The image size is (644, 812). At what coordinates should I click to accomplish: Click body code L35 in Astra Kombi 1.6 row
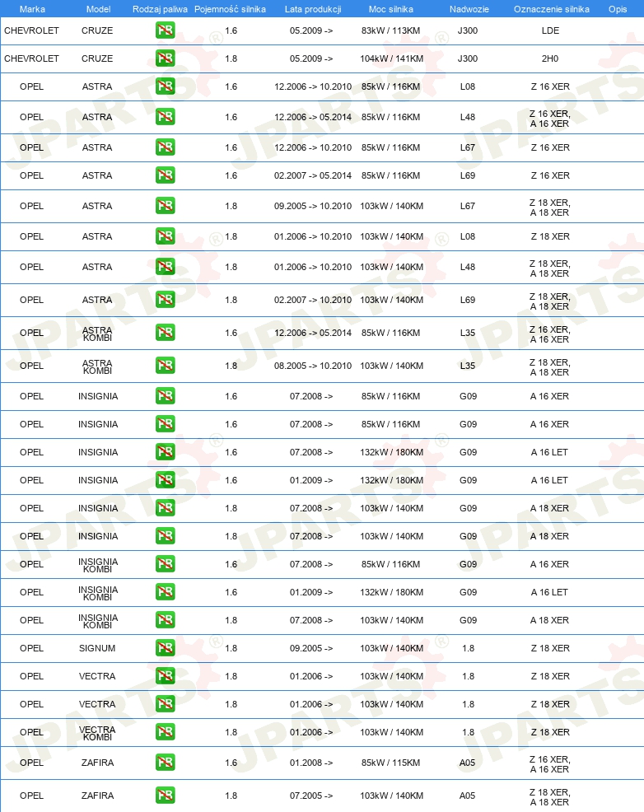pos(468,333)
